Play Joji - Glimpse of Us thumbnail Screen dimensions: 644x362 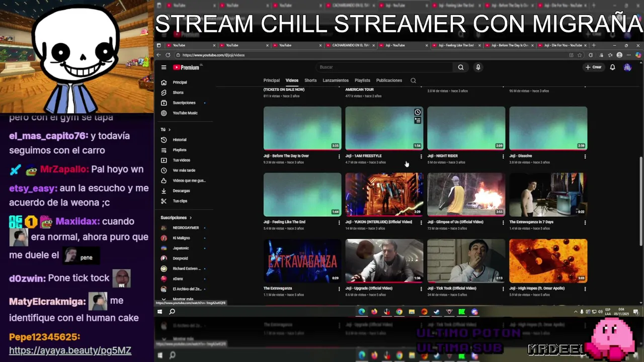466,195
